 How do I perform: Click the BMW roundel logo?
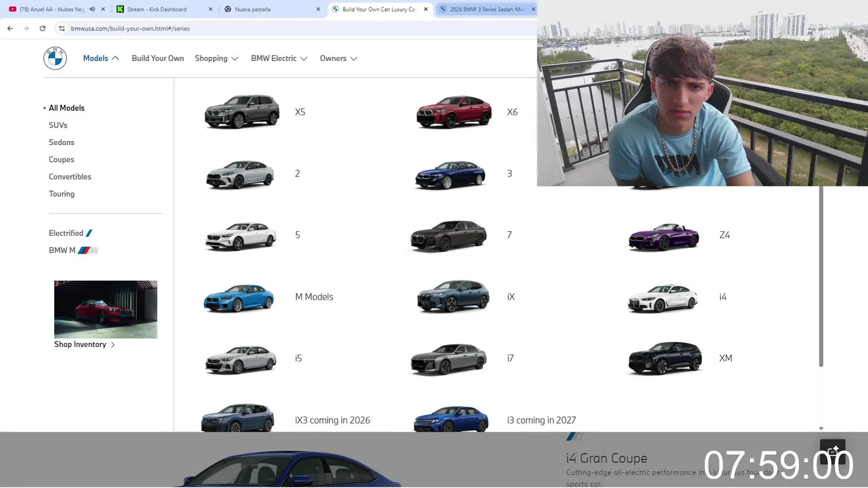pyautogui.click(x=55, y=58)
